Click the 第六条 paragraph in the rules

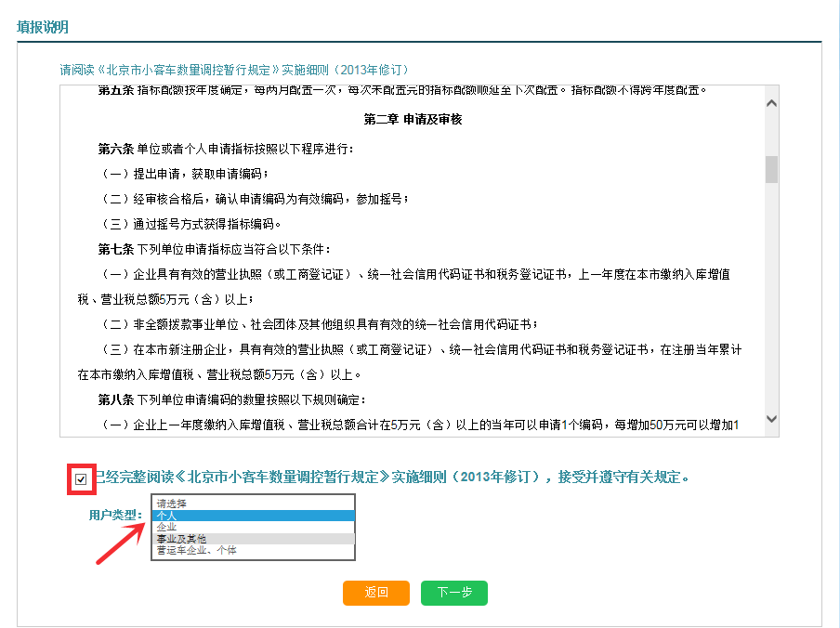click(226, 149)
